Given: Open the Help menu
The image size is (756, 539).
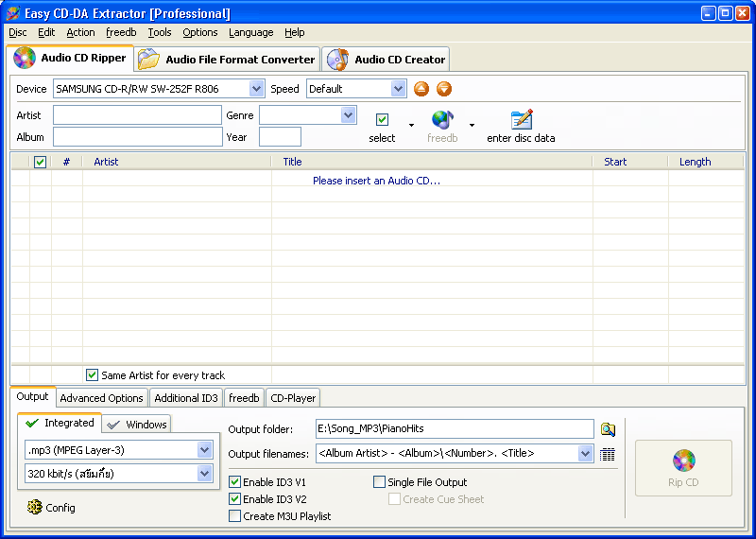Looking at the screenshot, I should 295,32.
